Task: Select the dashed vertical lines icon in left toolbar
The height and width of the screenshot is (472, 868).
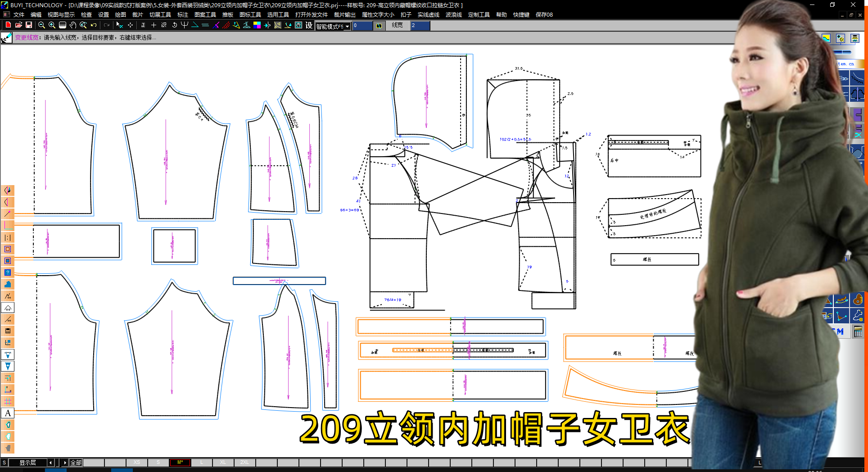Action: click(x=8, y=237)
